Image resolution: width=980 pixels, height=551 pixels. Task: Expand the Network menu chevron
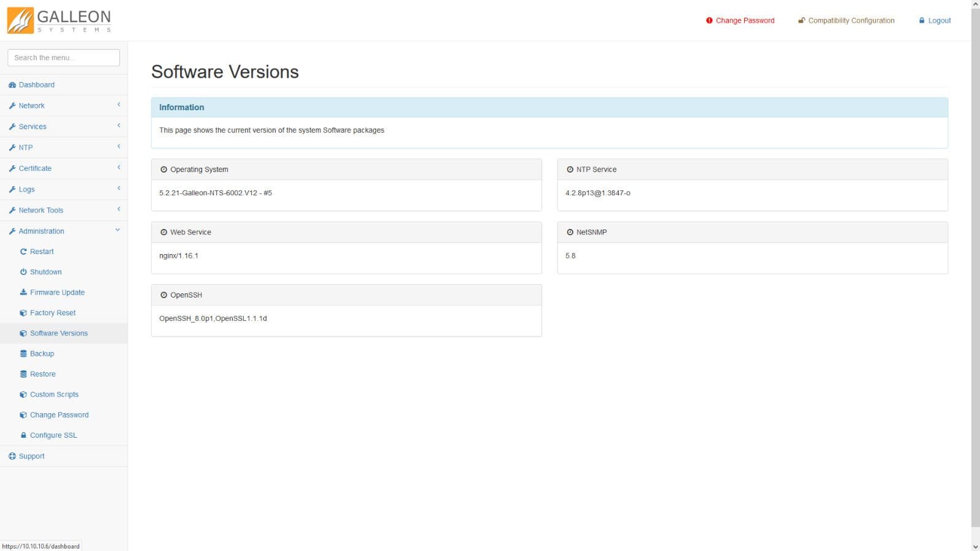[x=118, y=105]
